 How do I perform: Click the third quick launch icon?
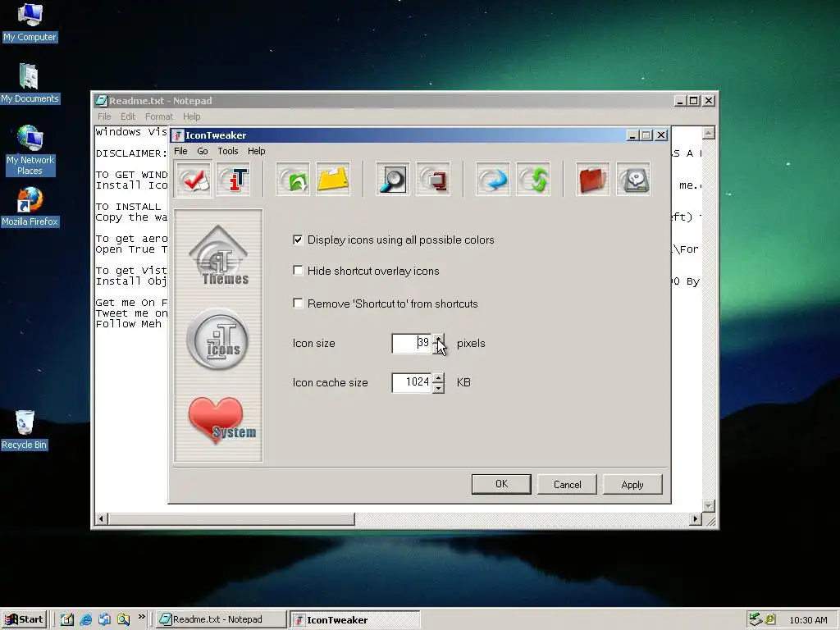pos(104,619)
